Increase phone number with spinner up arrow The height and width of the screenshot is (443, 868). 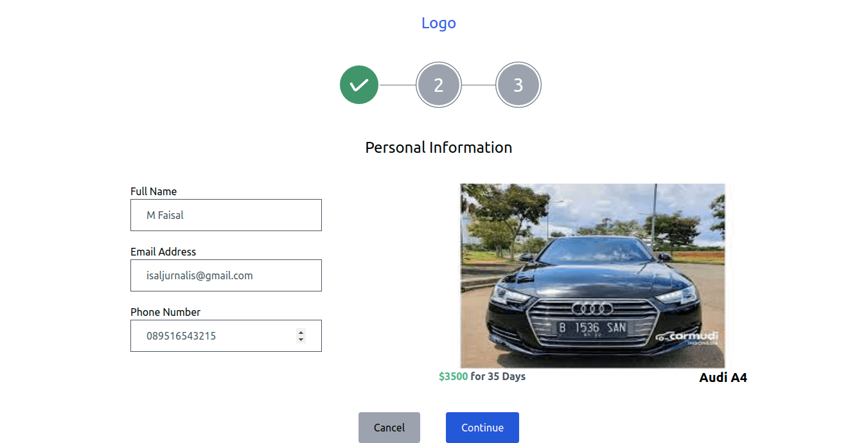tap(301, 333)
